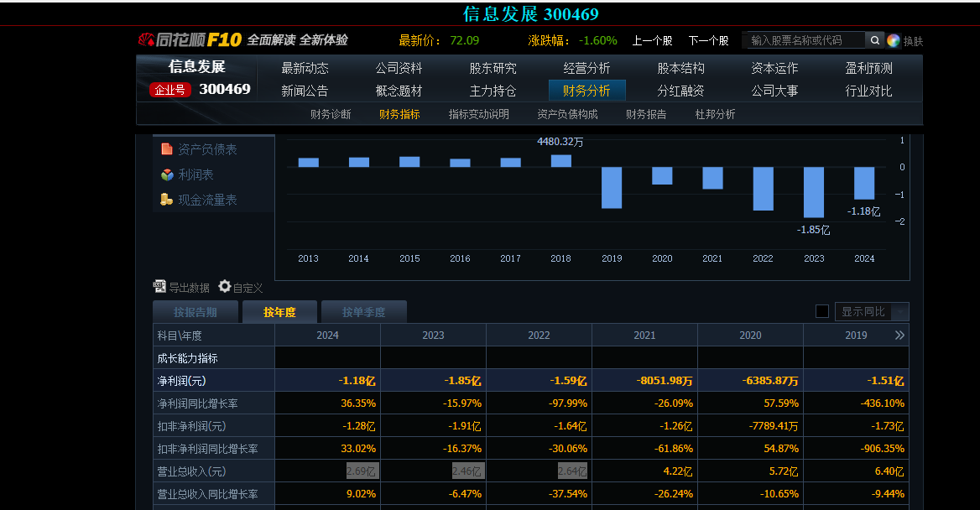This screenshot has height=510, width=980.
Task: Open the 经营分析 menu
Action: pos(586,68)
